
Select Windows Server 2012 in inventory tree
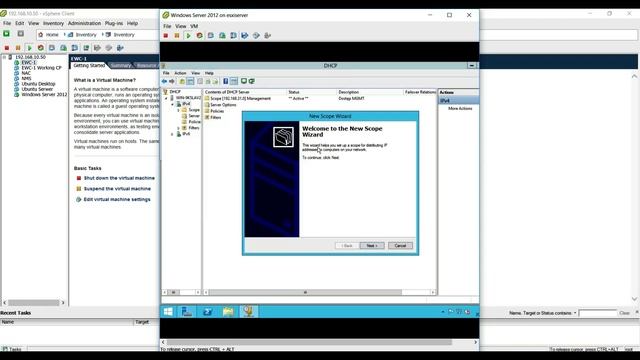44,94
